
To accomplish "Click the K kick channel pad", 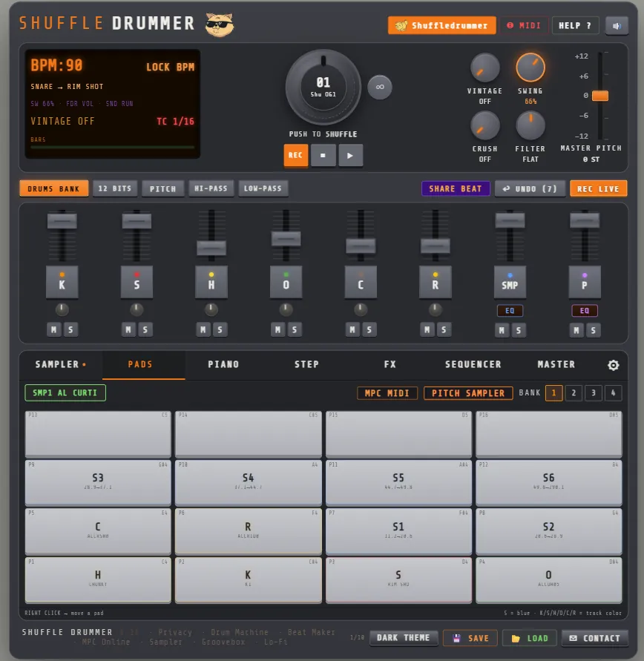I will tap(62, 282).
